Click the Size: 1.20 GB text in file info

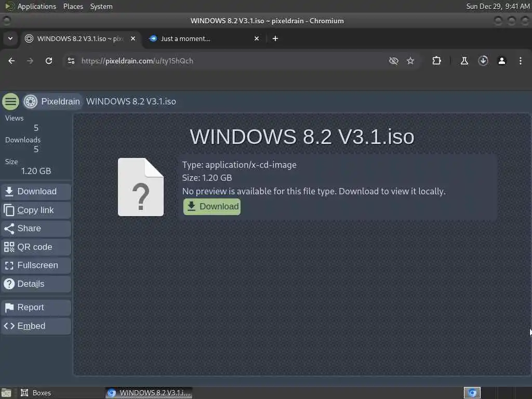[x=207, y=178]
